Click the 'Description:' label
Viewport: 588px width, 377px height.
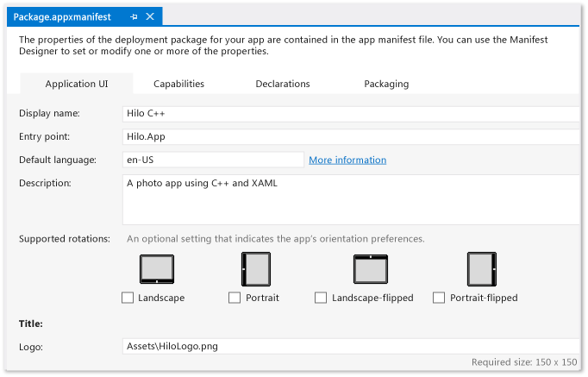point(45,183)
